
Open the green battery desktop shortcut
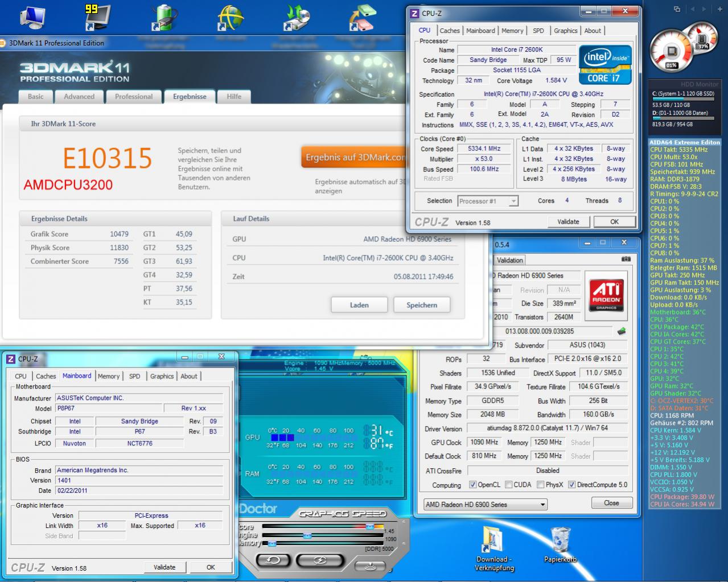click(165, 17)
